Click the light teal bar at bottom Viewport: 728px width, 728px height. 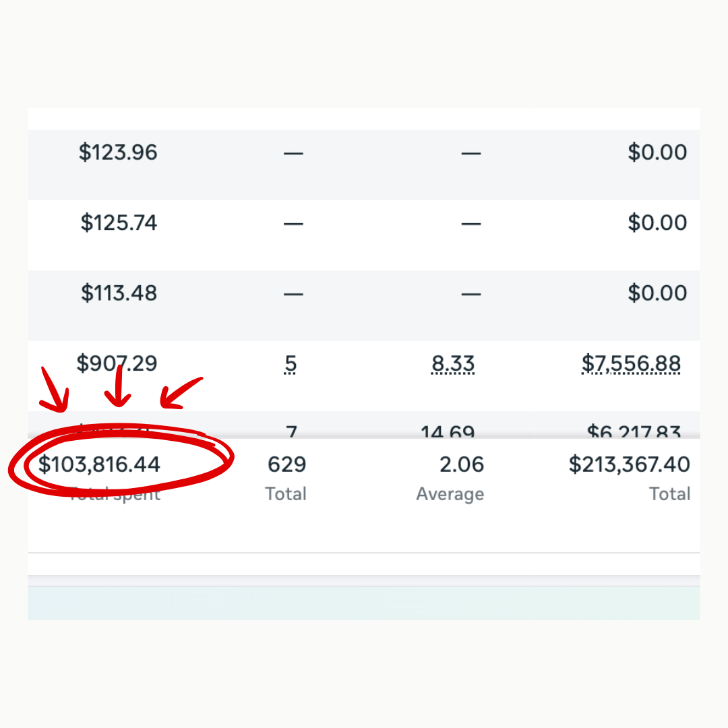pyautogui.click(x=364, y=603)
